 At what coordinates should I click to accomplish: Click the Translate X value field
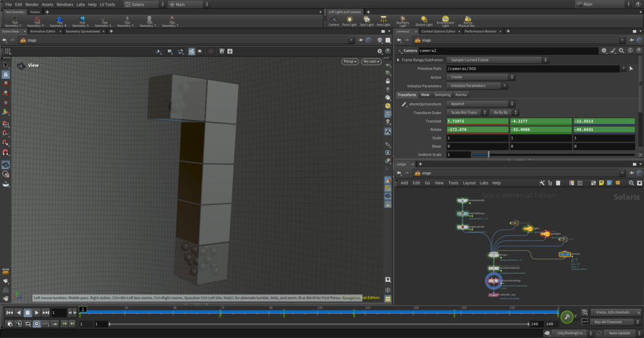click(477, 121)
